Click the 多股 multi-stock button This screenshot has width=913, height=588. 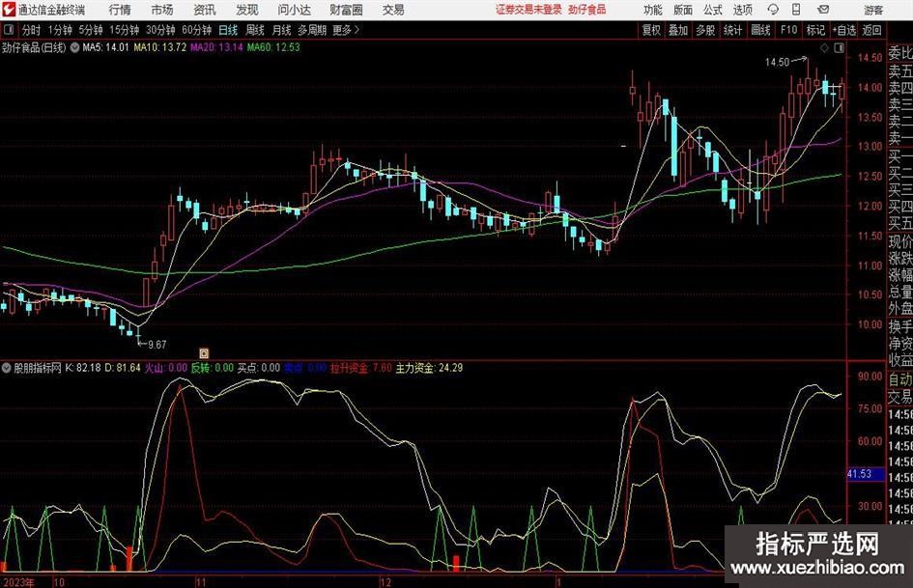click(x=705, y=30)
